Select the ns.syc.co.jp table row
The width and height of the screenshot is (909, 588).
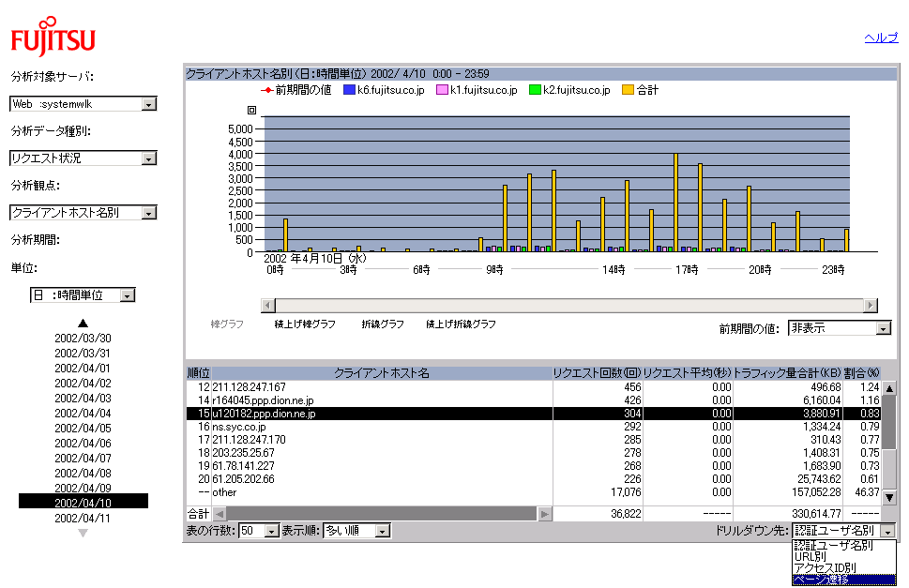pyautogui.click(x=534, y=427)
